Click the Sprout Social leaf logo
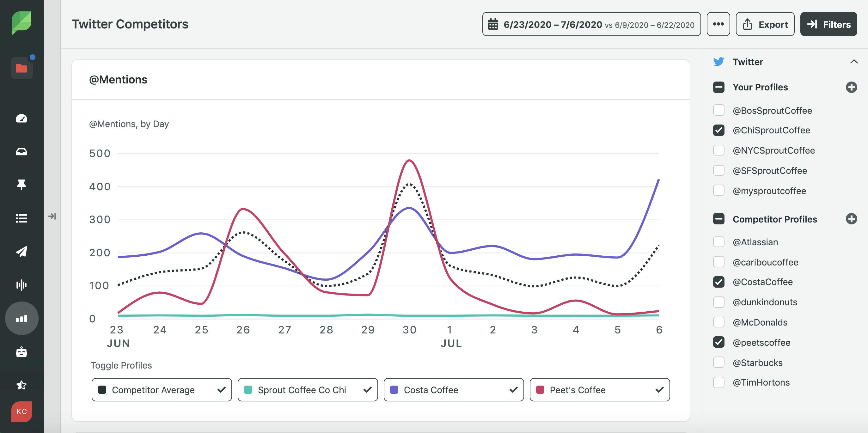Screen dimensions: 868x433 (21, 22)
